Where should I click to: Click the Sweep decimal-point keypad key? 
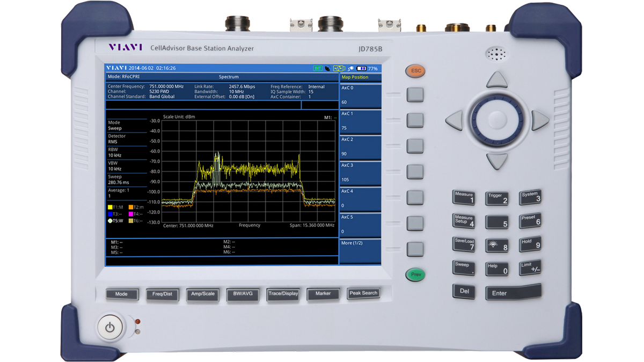pyautogui.click(x=464, y=268)
